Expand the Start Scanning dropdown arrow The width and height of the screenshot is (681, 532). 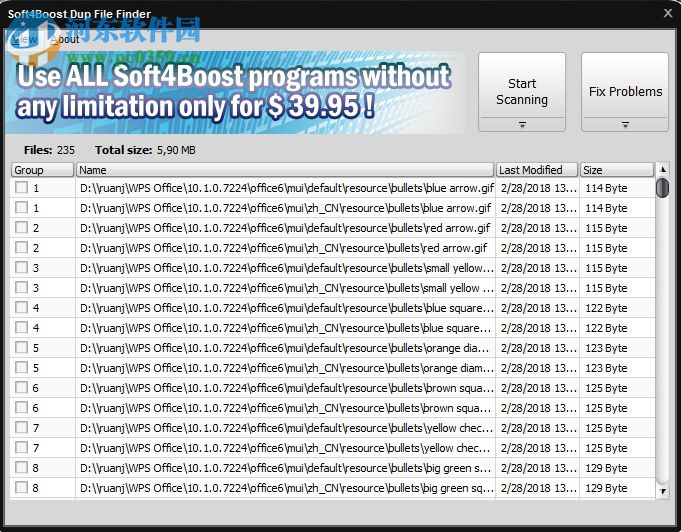click(x=522, y=125)
